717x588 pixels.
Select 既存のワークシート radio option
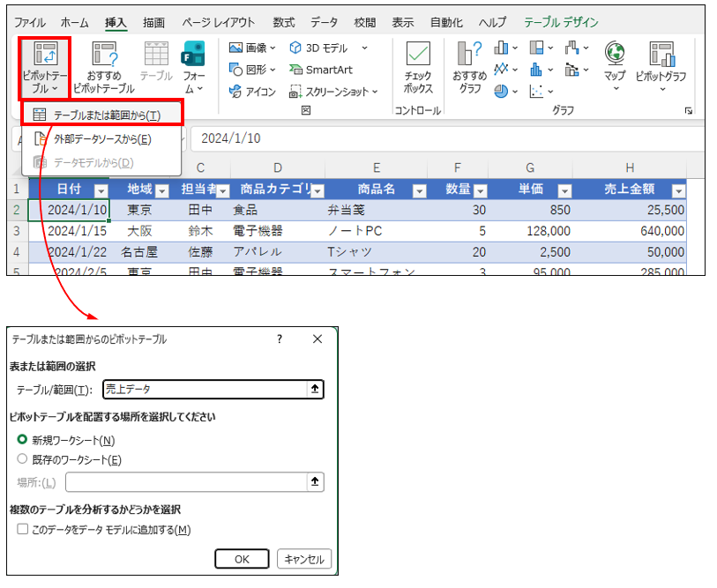(23, 459)
